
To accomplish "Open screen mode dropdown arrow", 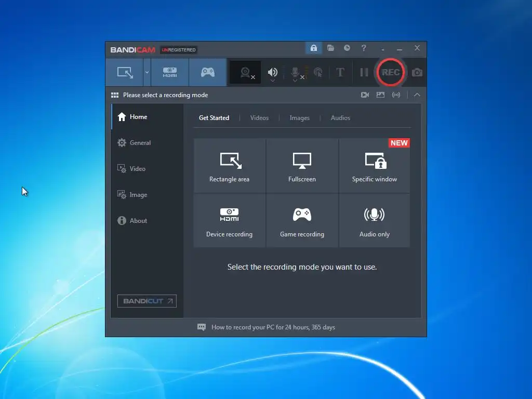I will point(147,72).
